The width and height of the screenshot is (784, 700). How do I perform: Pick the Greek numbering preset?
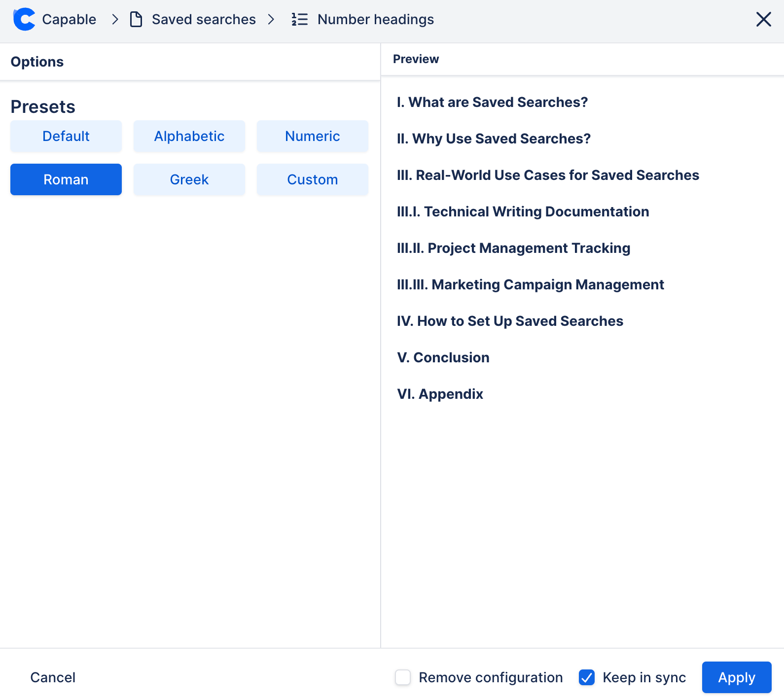(189, 180)
